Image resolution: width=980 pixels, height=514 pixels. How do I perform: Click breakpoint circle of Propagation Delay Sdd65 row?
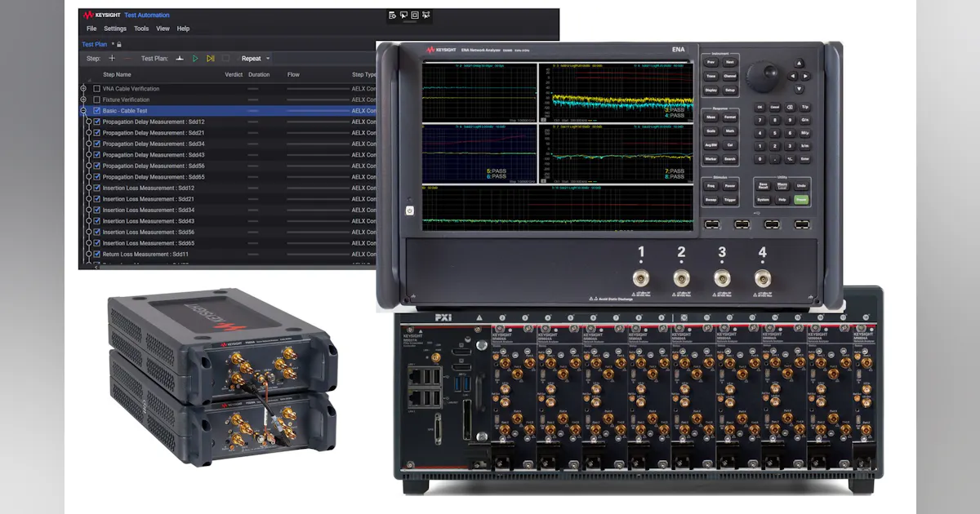click(x=89, y=177)
